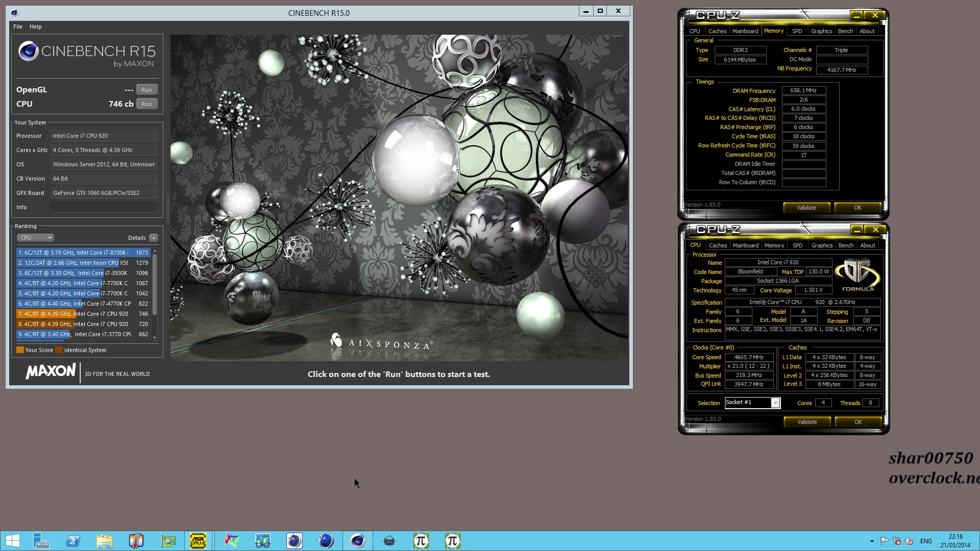Open Bench tab in lower CPU-Z window

(846, 245)
